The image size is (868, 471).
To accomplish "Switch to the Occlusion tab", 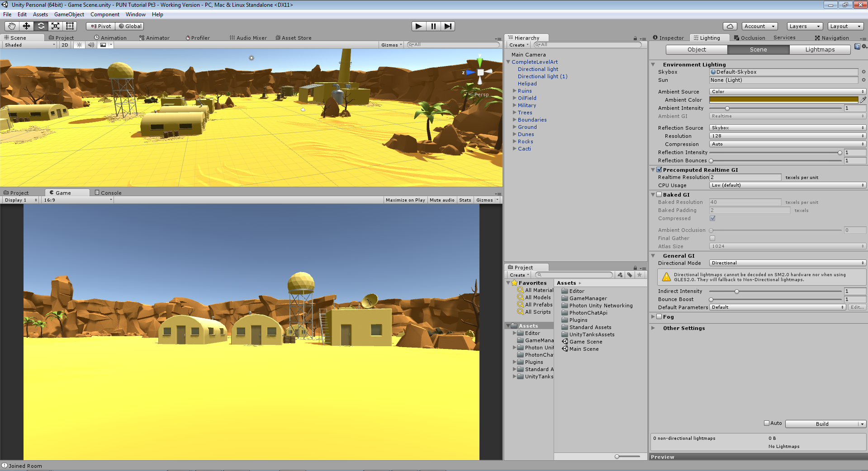I will (x=749, y=38).
